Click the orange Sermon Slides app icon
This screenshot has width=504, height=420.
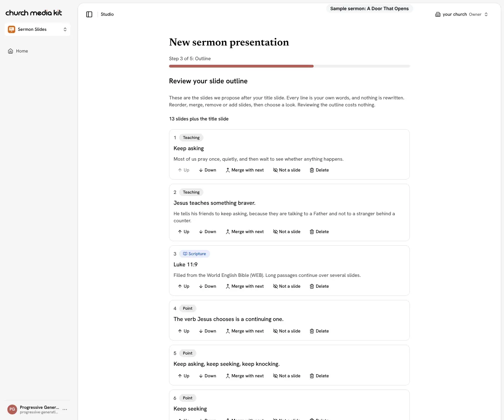pyautogui.click(x=12, y=29)
